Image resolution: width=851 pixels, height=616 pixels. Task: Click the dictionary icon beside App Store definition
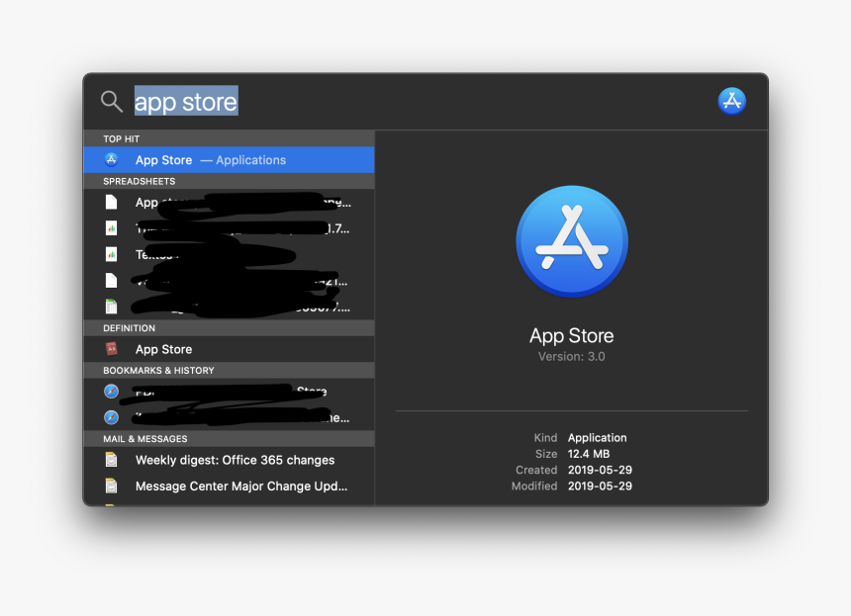[111, 349]
